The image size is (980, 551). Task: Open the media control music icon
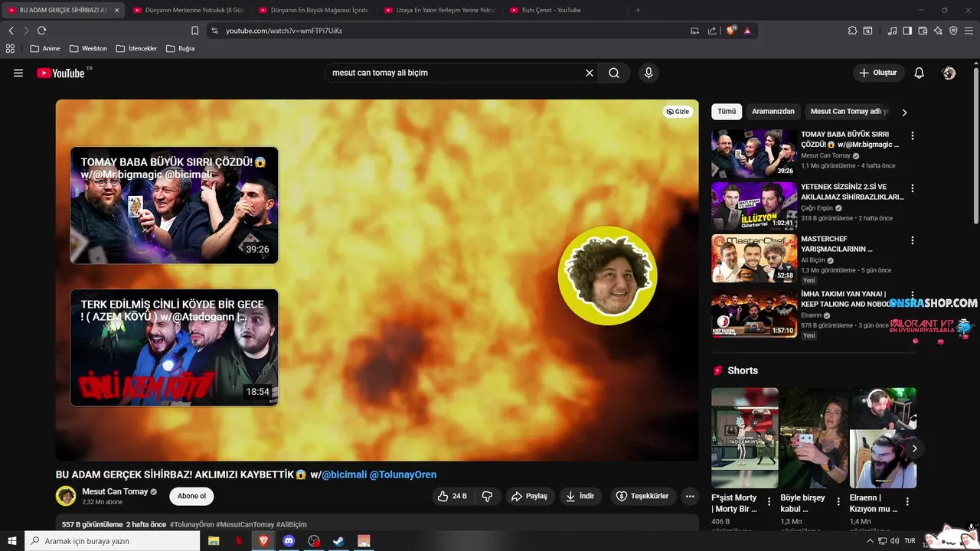pos(892,31)
